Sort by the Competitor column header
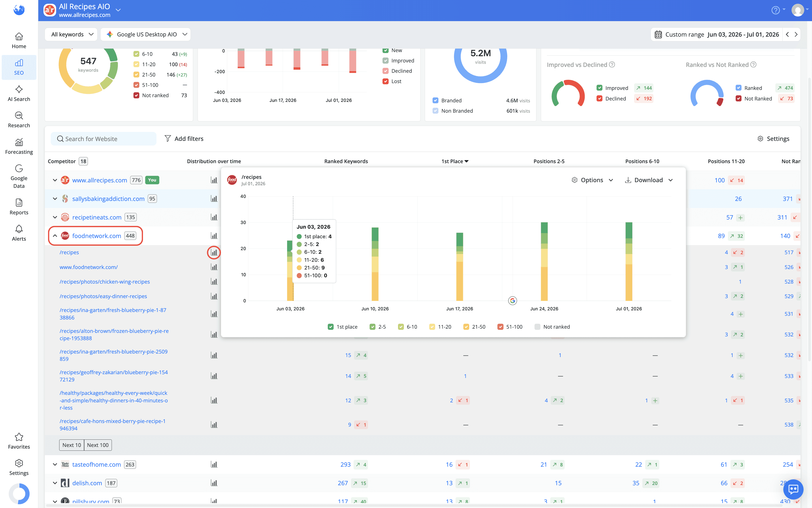 click(x=62, y=161)
